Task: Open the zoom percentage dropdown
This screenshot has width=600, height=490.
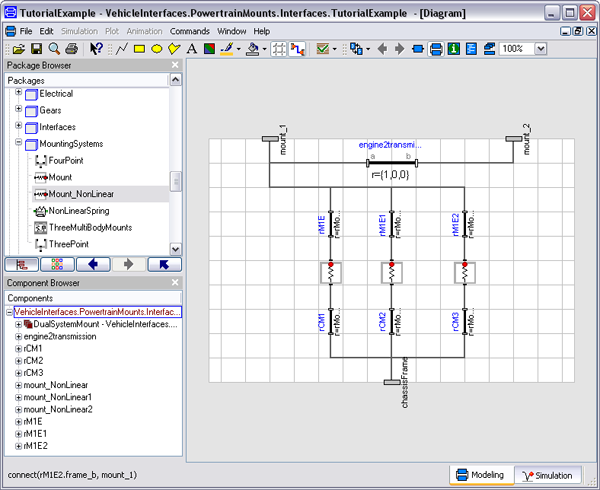Action: pyautogui.click(x=542, y=48)
